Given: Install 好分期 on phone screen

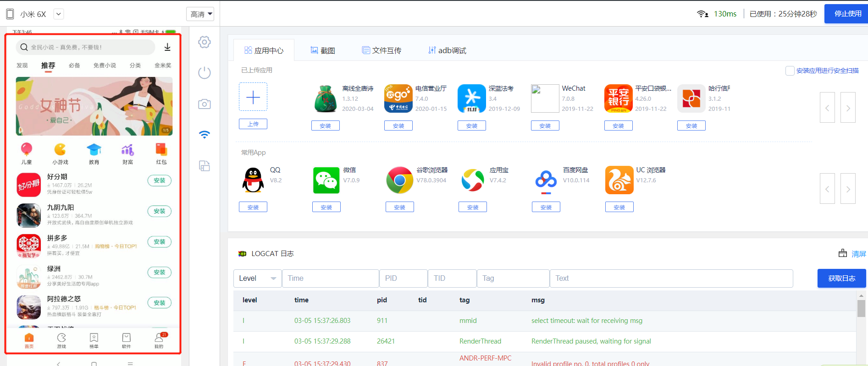Looking at the screenshot, I should pyautogui.click(x=160, y=180).
